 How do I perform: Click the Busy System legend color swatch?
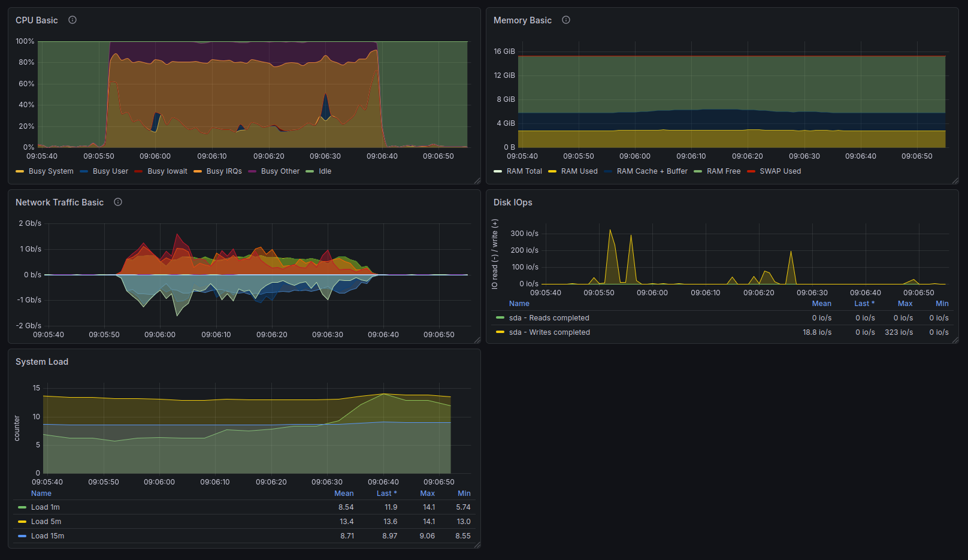pos(20,171)
